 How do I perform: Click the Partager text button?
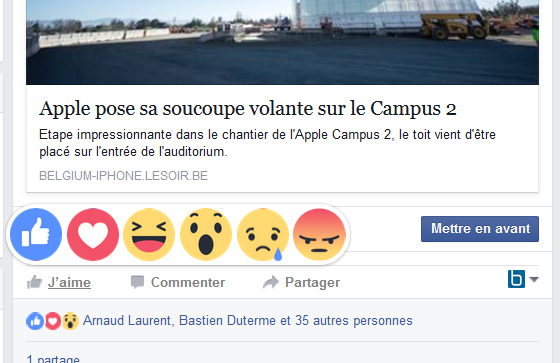(312, 283)
